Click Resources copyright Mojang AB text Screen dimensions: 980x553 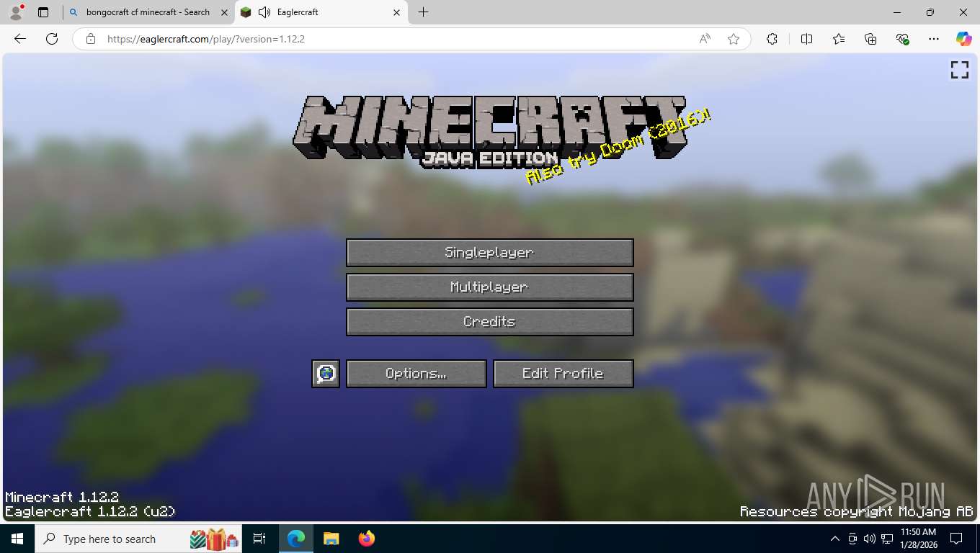(857, 511)
